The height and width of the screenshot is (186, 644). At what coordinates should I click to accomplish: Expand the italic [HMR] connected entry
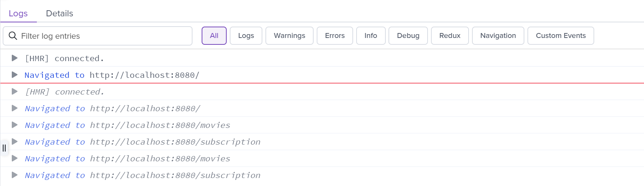pos(15,91)
